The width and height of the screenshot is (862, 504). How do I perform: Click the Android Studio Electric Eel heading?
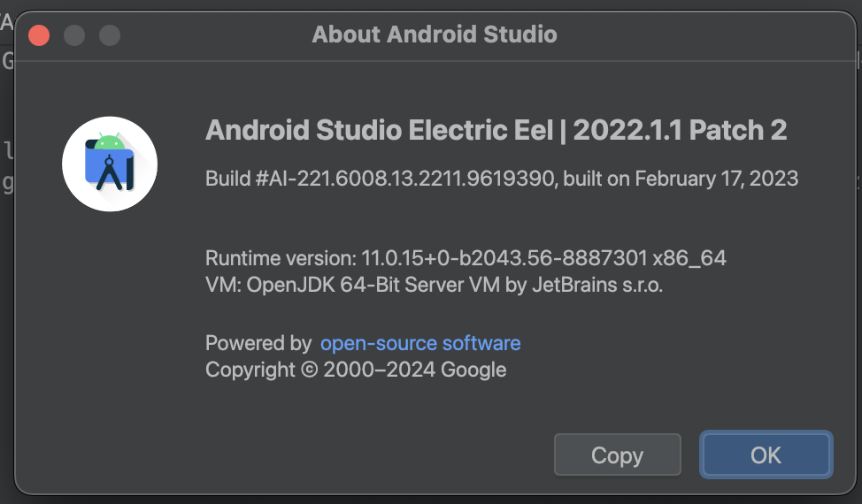click(379, 131)
